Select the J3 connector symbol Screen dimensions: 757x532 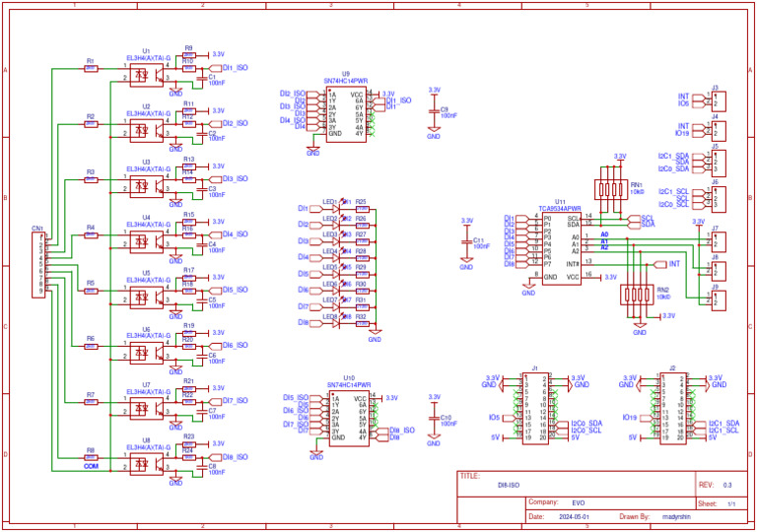point(719,100)
